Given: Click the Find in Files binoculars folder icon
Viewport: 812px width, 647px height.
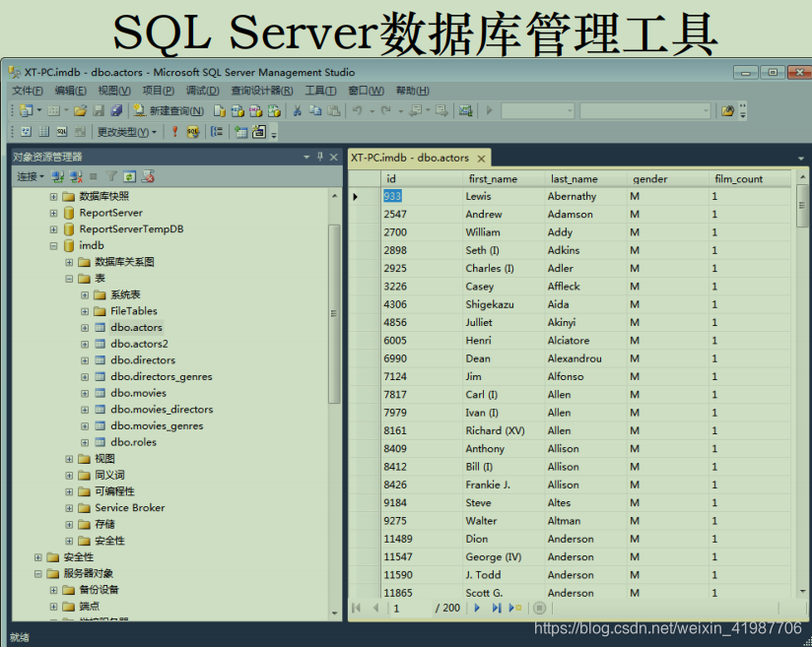Looking at the screenshot, I should point(727,110).
